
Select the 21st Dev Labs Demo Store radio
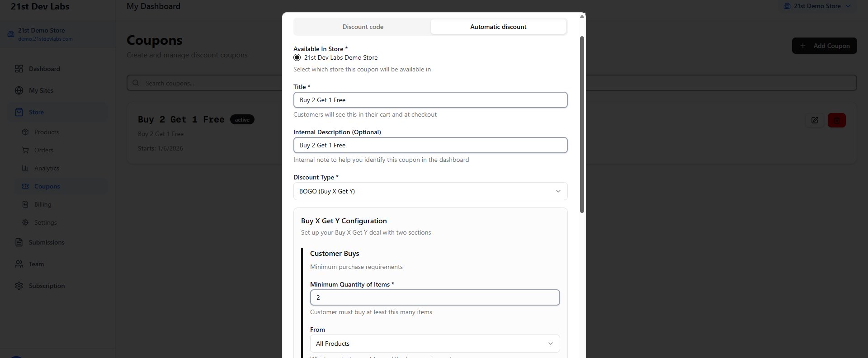pyautogui.click(x=297, y=57)
